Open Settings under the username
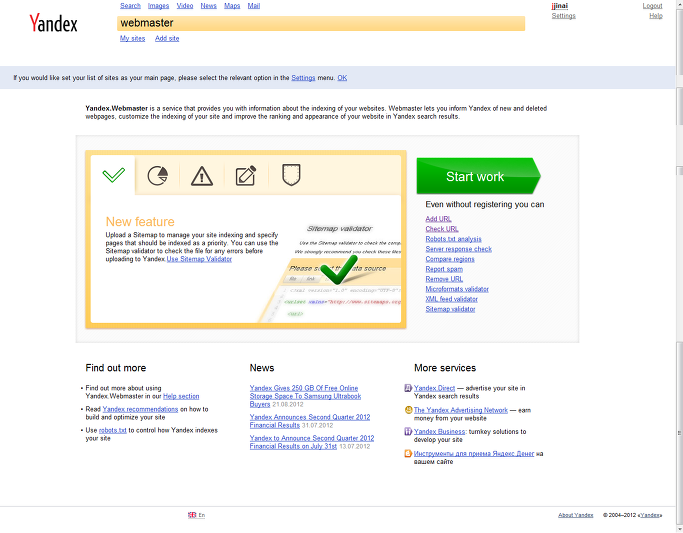 pyautogui.click(x=563, y=16)
